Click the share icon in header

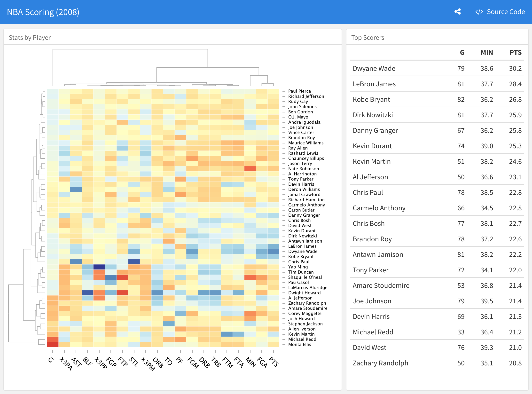pyautogui.click(x=457, y=12)
